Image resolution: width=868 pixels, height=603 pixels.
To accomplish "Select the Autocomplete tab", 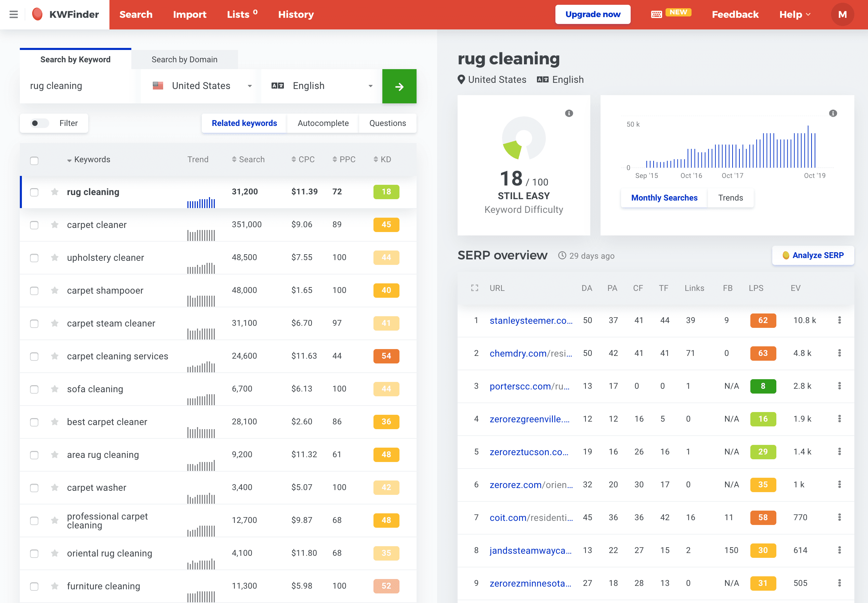I will tap(323, 123).
